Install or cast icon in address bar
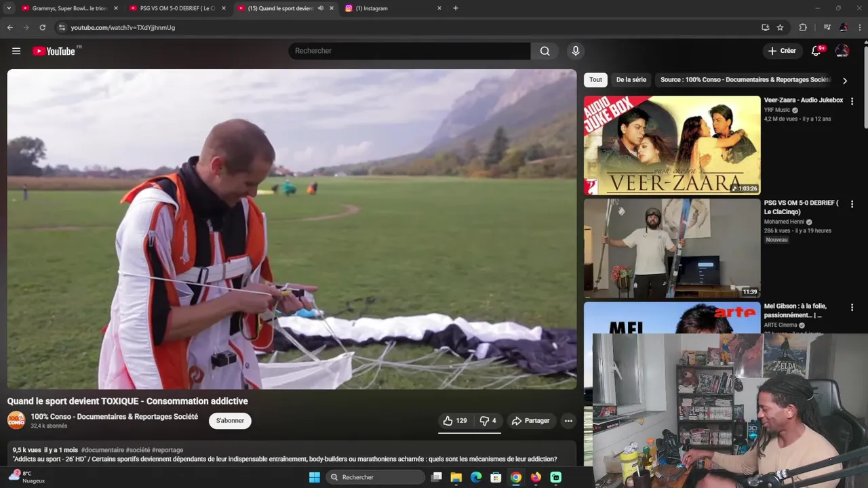 pos(765,27)
